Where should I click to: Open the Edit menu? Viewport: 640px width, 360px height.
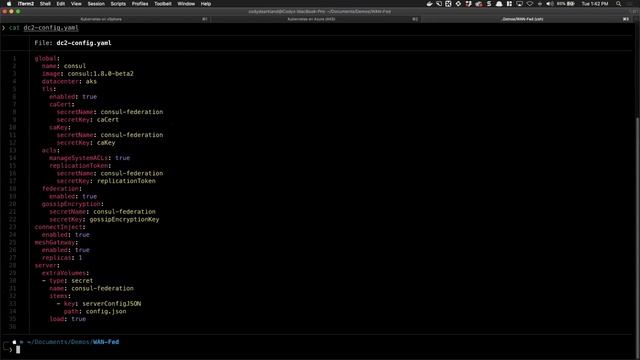(61, 4)
